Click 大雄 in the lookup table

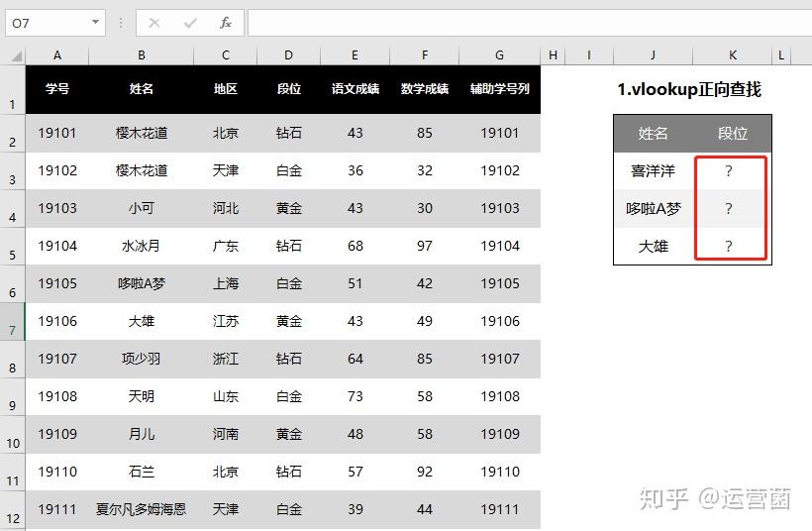[653, 246]
